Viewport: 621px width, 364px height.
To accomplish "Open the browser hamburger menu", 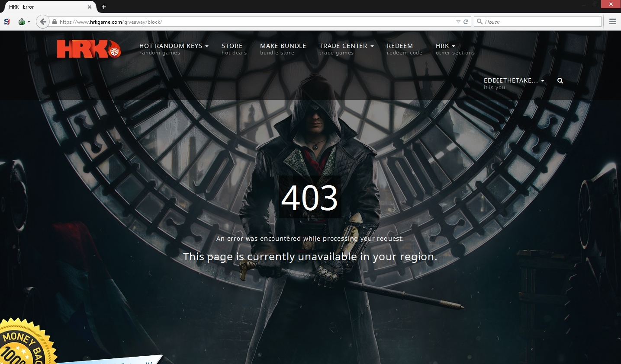I will [612, 22].
